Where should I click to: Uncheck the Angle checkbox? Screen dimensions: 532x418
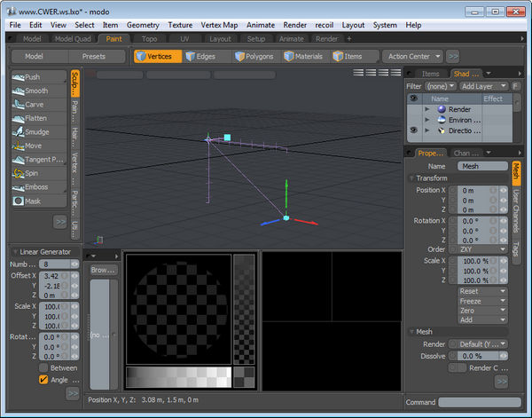pos(43,380)
